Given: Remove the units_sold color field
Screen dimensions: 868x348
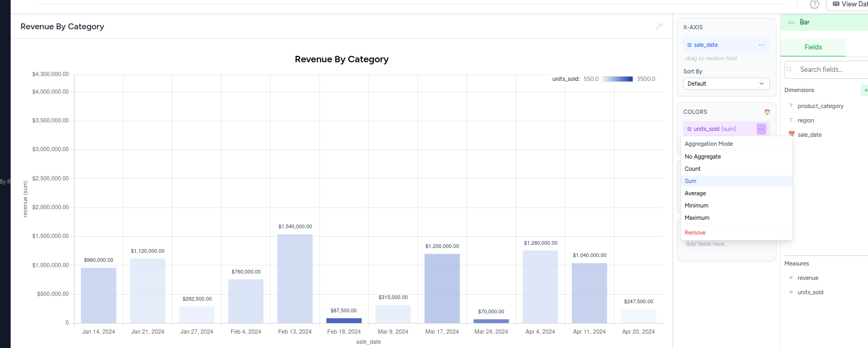Looking at the screenshot, I should click(x=695, y=233).
